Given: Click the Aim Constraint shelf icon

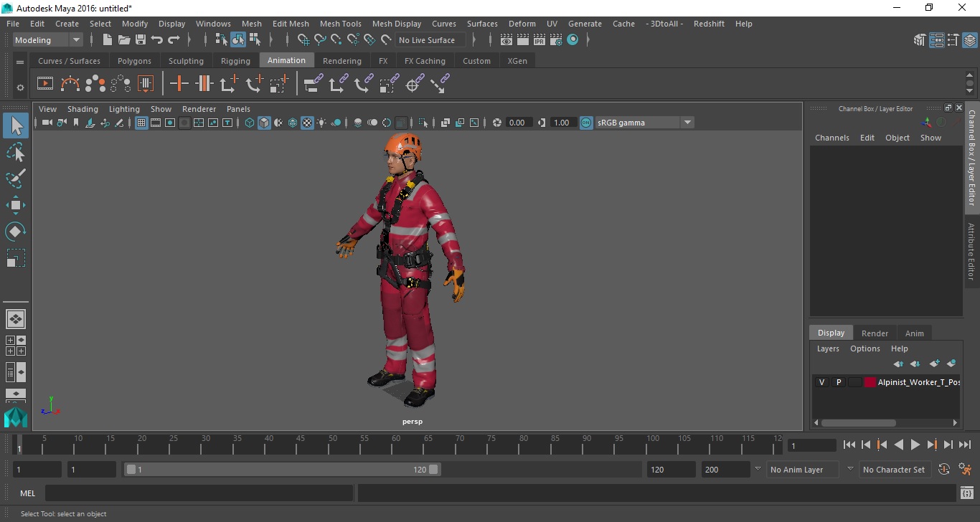Looking at the screenshot, I should click(413, 85).
